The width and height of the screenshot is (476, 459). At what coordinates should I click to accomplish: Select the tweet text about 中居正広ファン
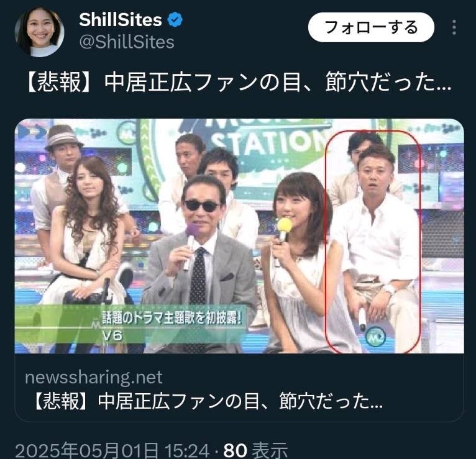(x=239, y=83)
